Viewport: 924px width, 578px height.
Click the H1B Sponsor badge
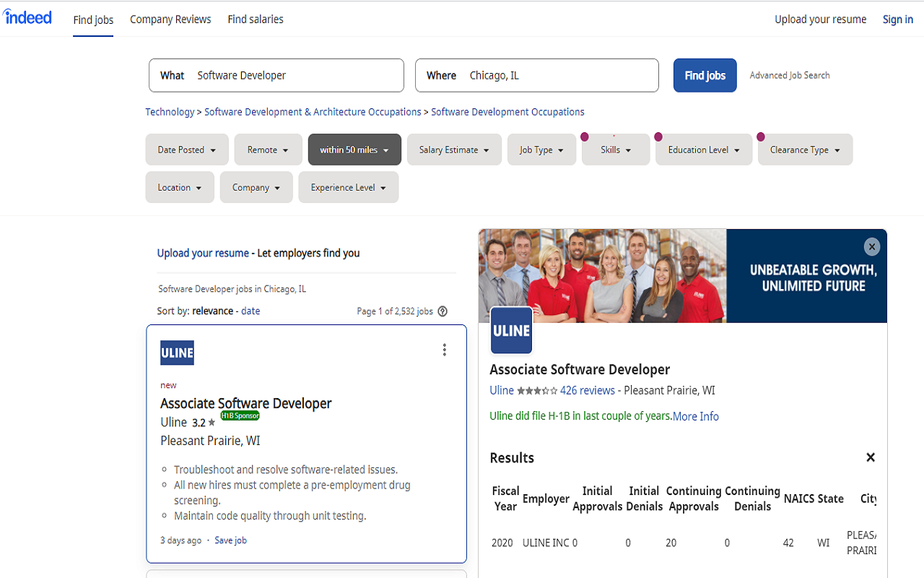240,415
